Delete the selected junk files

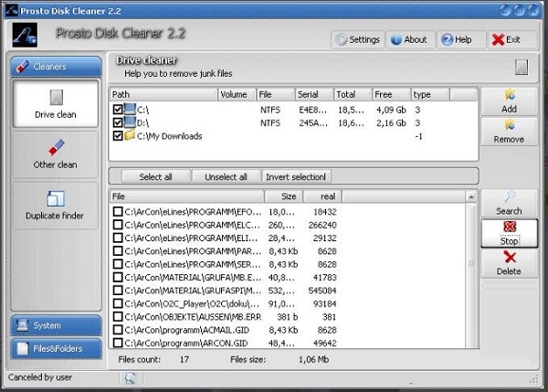pos(510,264)
